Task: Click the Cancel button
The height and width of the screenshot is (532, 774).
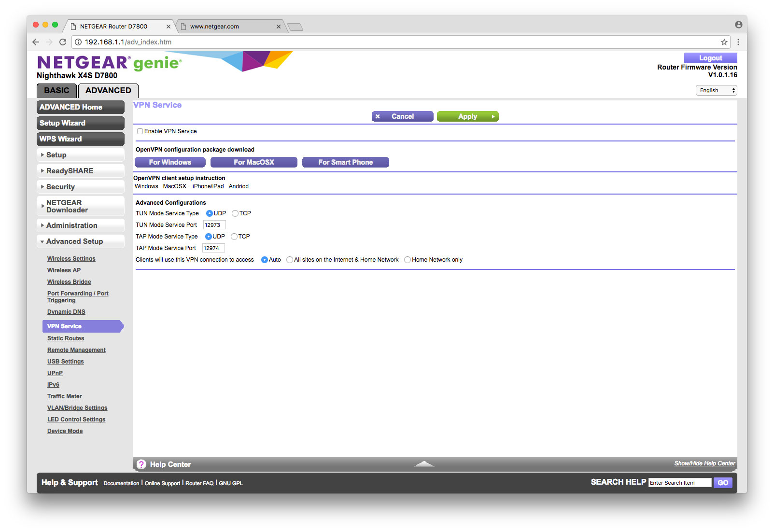Action: tap(403, 116)
